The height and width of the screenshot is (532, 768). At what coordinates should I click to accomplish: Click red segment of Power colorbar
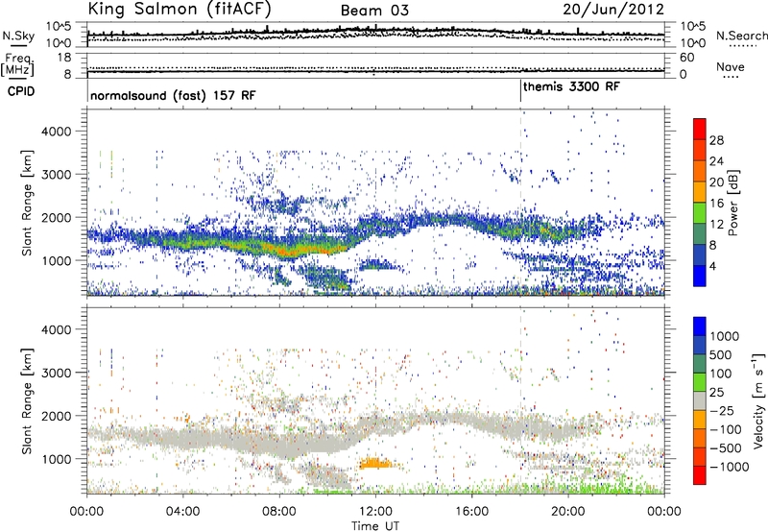700,129
